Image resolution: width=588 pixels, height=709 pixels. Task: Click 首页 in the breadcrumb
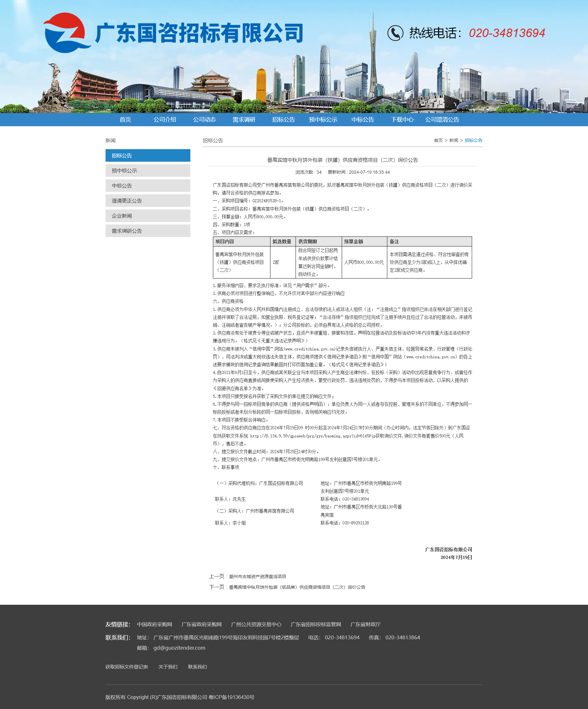438,140
